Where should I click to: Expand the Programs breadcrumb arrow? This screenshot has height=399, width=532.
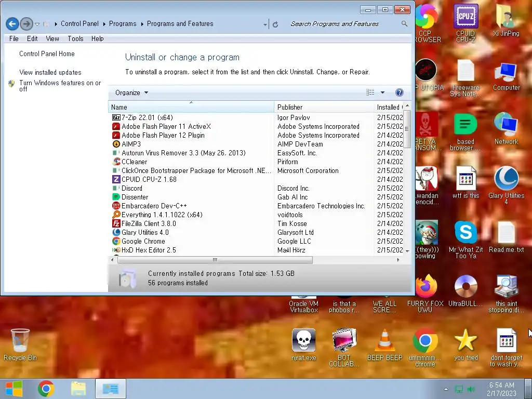point(142,24)
